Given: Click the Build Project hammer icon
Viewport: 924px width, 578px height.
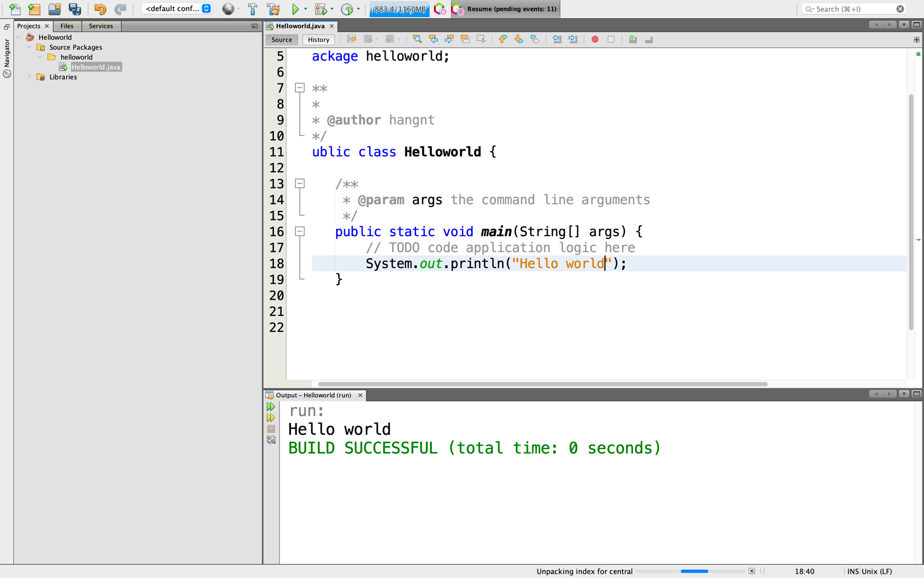Looking at the screenshot, I should pyautogui.click(x=252, y=9).
